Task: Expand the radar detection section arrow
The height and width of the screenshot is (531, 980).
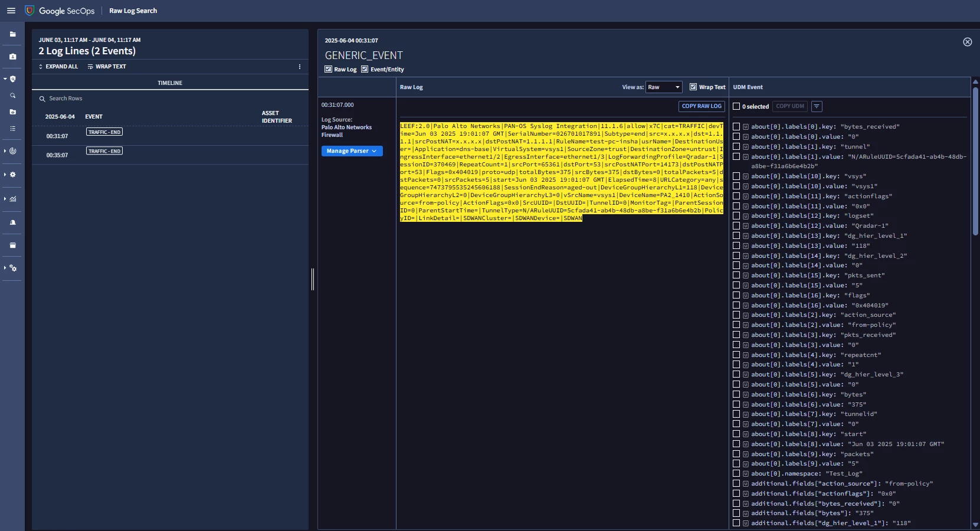Action: (5, 151)
